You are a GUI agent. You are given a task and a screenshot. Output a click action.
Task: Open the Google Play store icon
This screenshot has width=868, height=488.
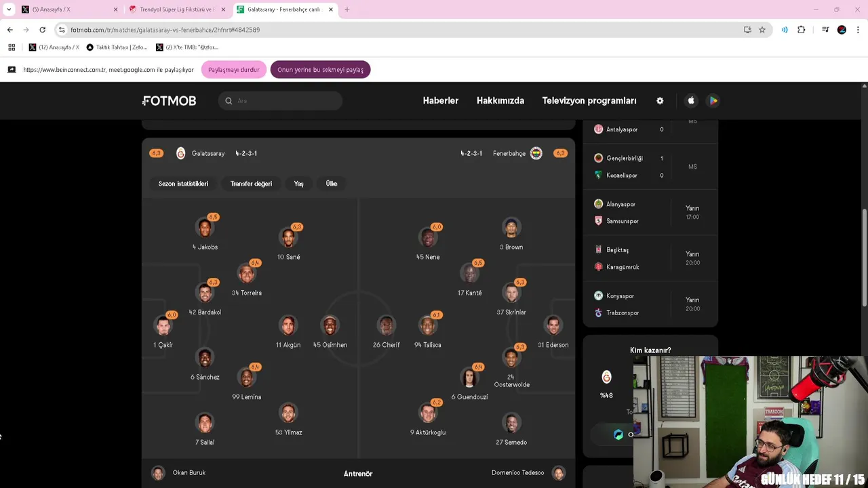(x=713, y=100)
